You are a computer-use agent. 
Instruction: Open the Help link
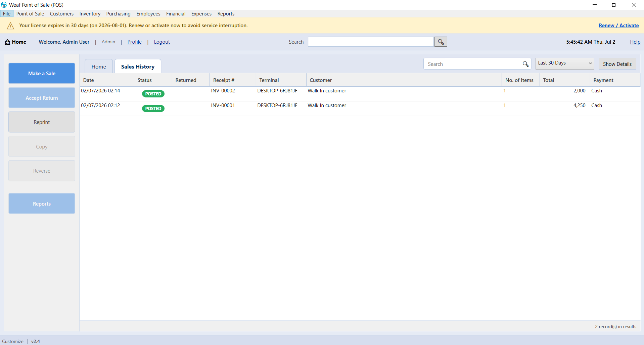(635, 42)
